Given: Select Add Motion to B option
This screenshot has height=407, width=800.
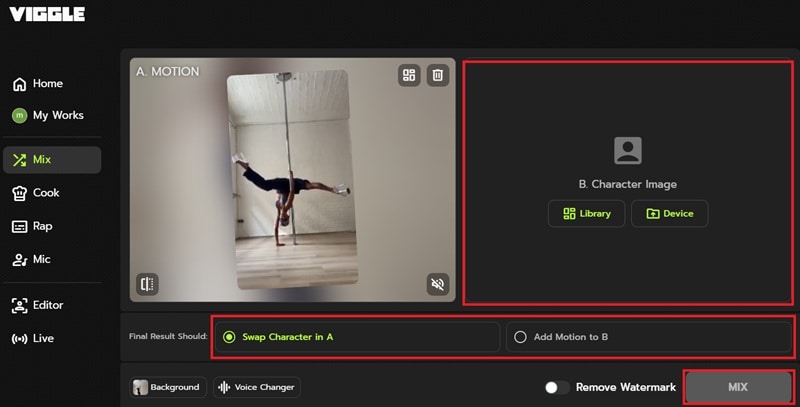Looking at the screenshot, I should point(648,337).
